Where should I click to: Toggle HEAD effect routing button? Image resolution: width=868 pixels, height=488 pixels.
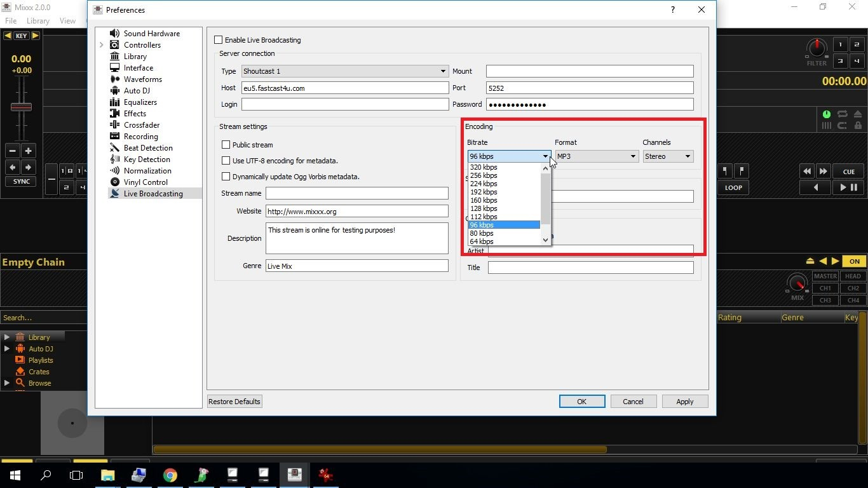tap(853, 276)
